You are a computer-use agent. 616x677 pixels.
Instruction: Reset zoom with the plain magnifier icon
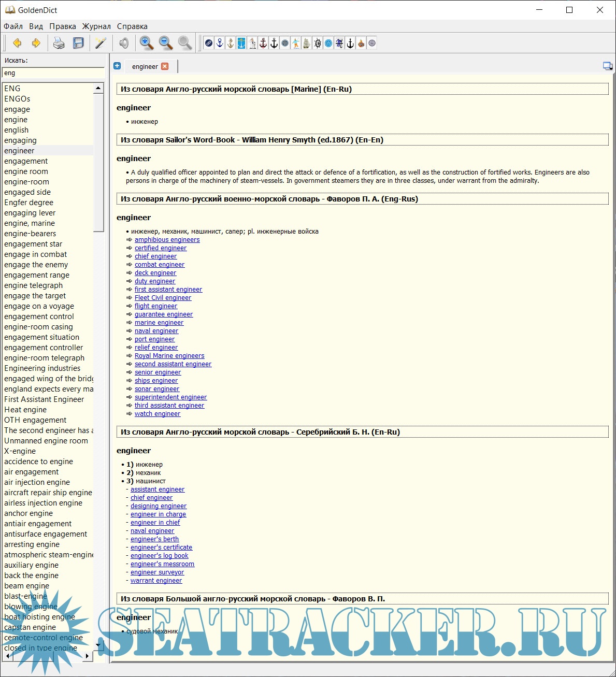tap(185, 43)
